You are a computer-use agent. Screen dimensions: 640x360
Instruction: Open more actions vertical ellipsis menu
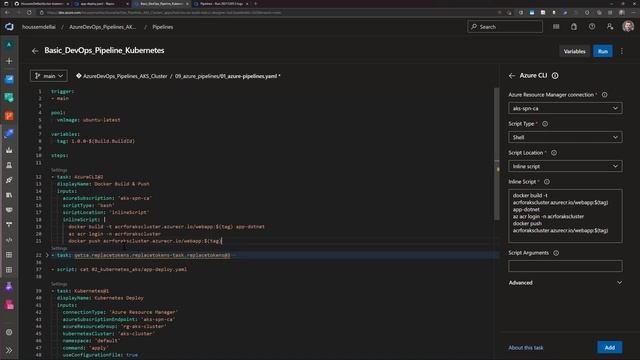tap(622, 51)
